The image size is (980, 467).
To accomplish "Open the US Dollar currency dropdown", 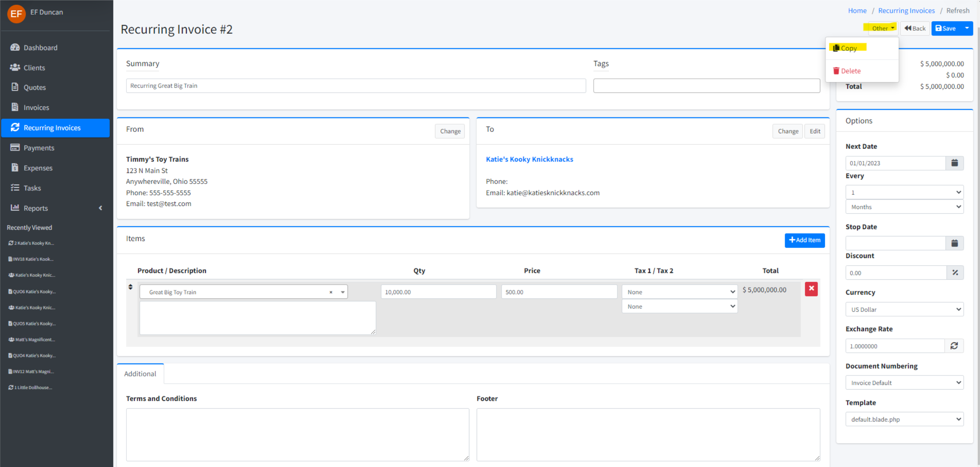I will pos(904,309).
